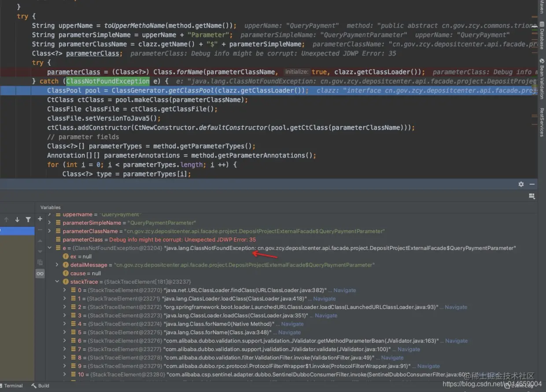The image size is (546, 392).
Task: Click the duplicate watch copy icon
Action: 40,262
